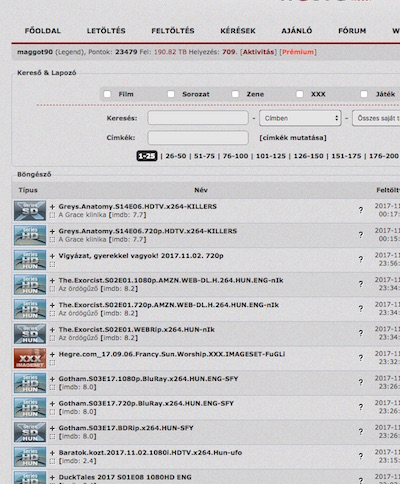Screen dimensions: 400x484
Task: Tick the Zene category checkbox
Action: (235, 94)
